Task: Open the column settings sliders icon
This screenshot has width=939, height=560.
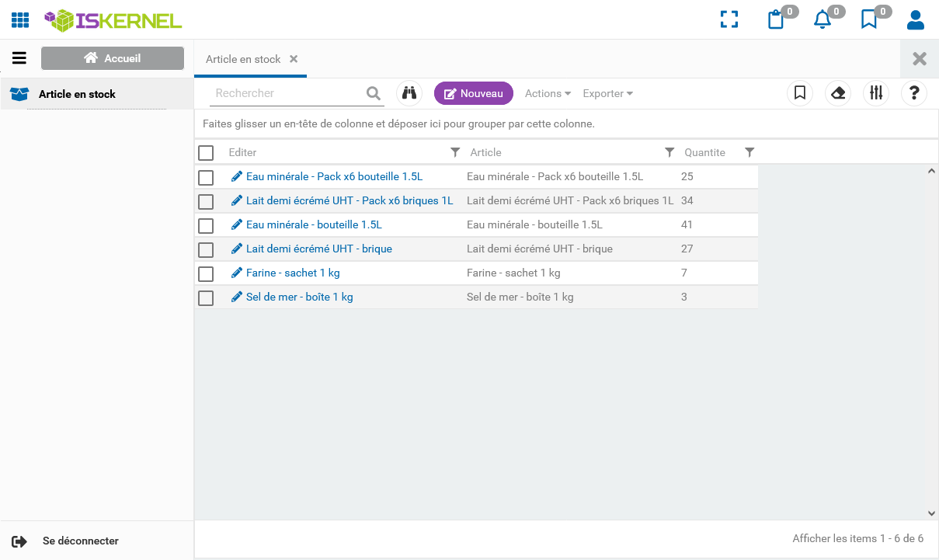Action: (876, 93)
